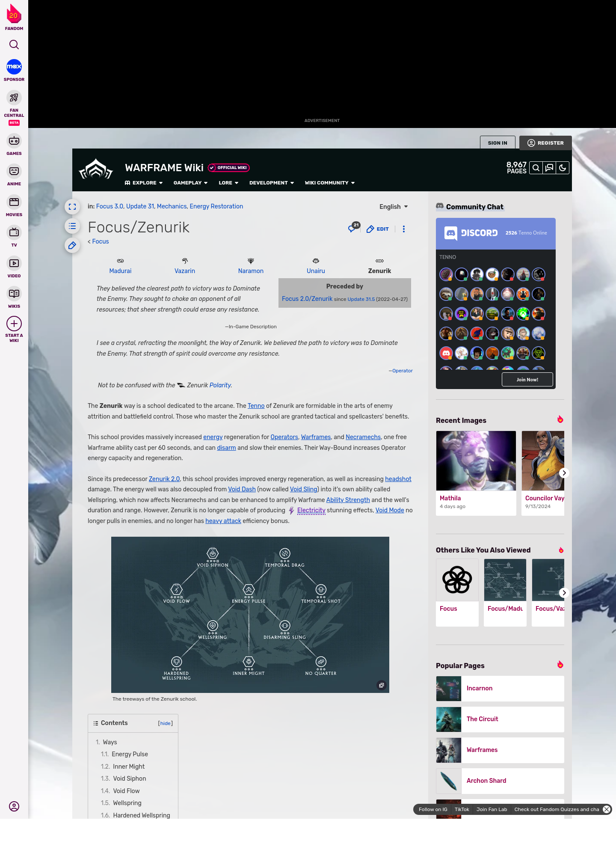Enlarge the Zenurik treeways image
Screen dimensions: 616x856
[x=382, y=685]
